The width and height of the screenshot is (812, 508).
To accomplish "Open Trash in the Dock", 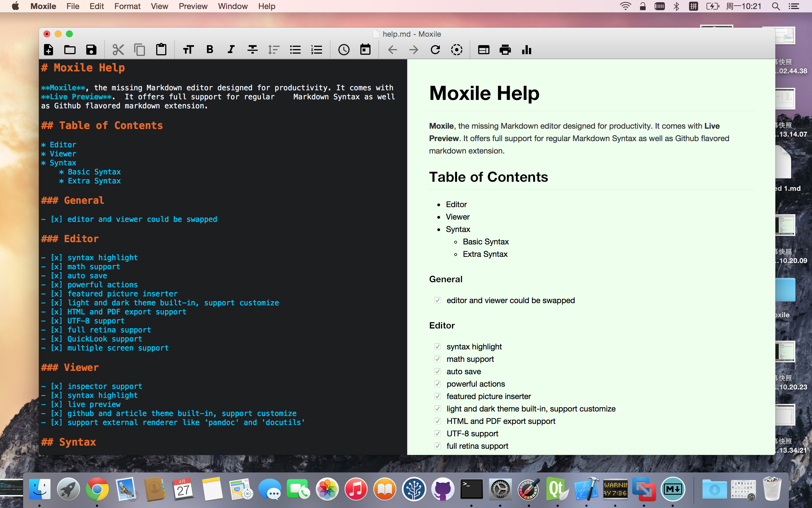I will [x=772, y=489].
